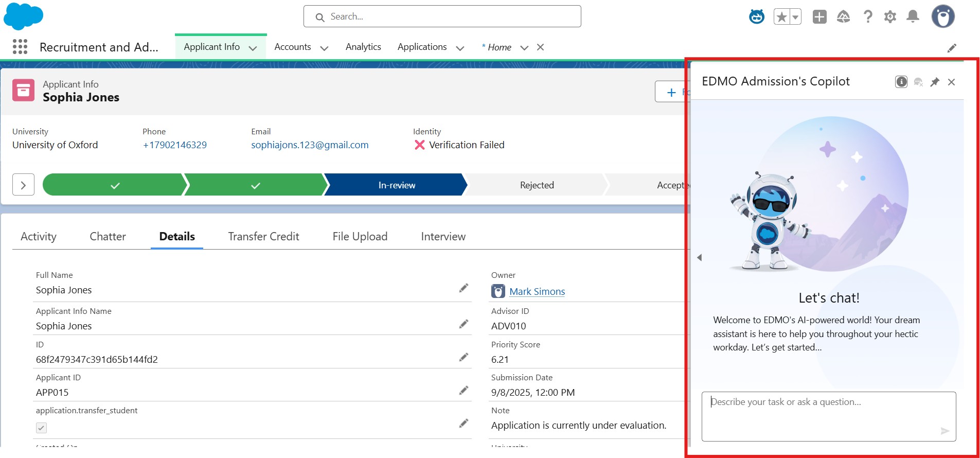The width and height of the screenshot is (980, 458).
Task: Open the Mark Simons owner link
Action: click(537, 291)
